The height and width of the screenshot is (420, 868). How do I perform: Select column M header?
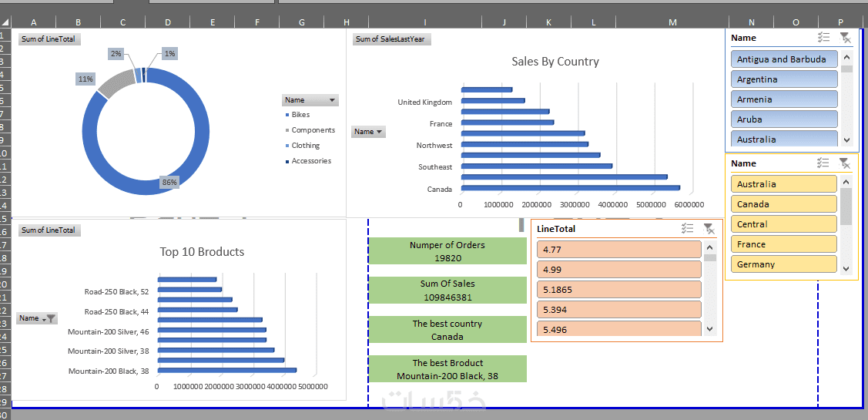click(x=672, y=22)
